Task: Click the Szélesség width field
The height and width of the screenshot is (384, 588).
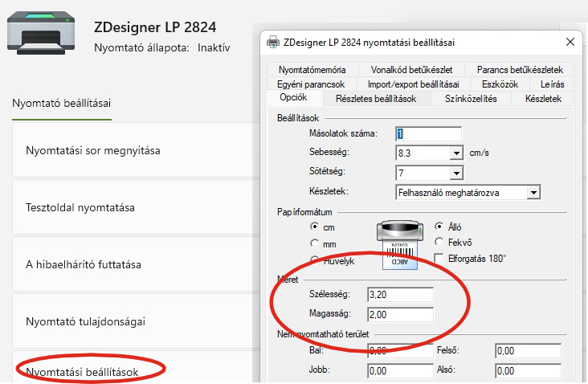Action: (x=400, y=294)
